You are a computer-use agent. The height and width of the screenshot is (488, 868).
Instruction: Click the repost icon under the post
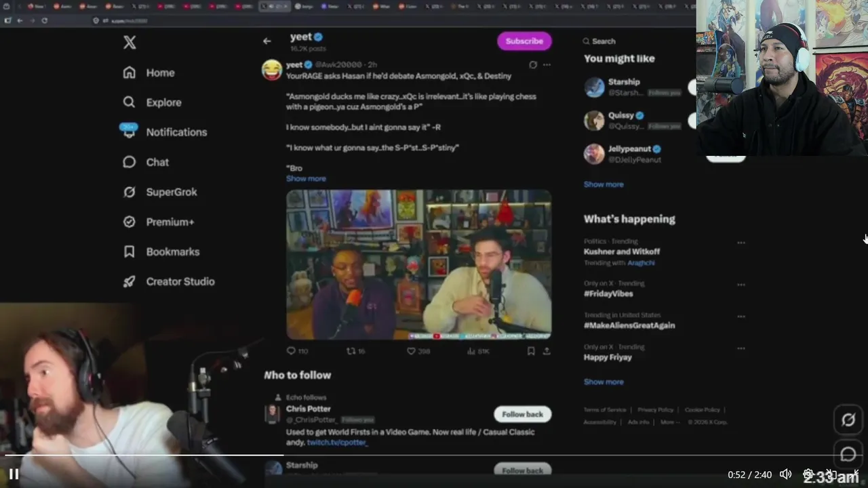351,351
